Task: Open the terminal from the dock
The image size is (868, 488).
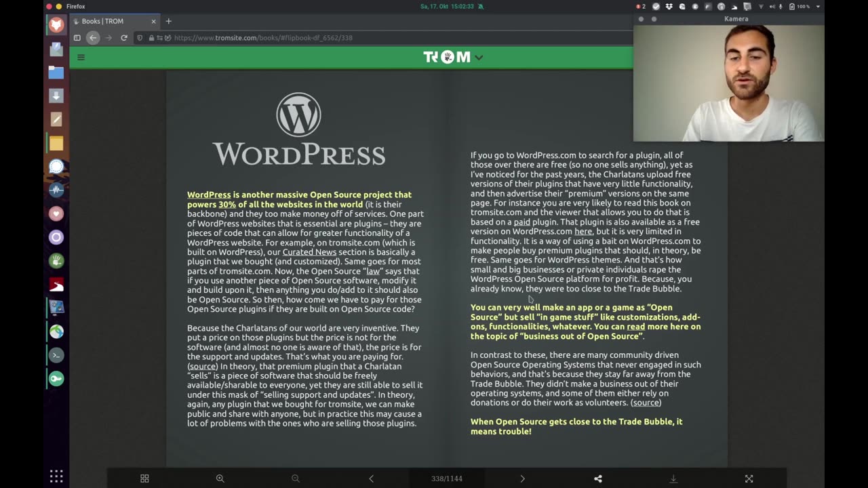Action: (56, 355)
